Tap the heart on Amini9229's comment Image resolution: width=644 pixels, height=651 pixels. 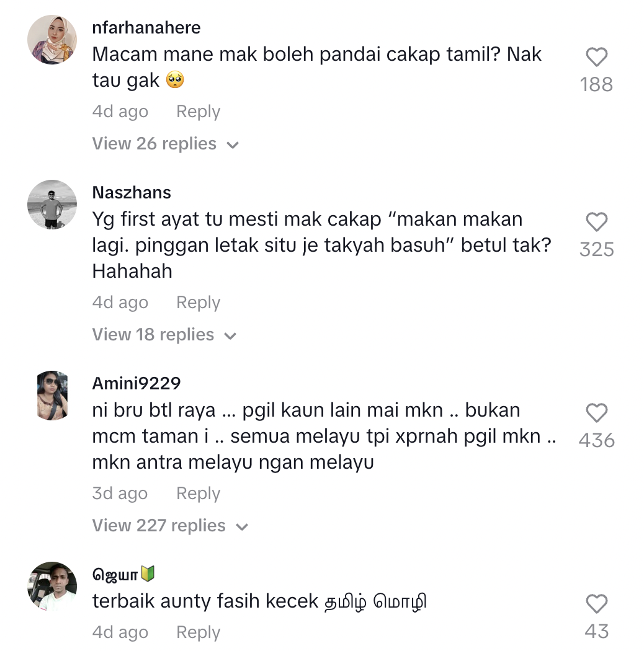596,414
